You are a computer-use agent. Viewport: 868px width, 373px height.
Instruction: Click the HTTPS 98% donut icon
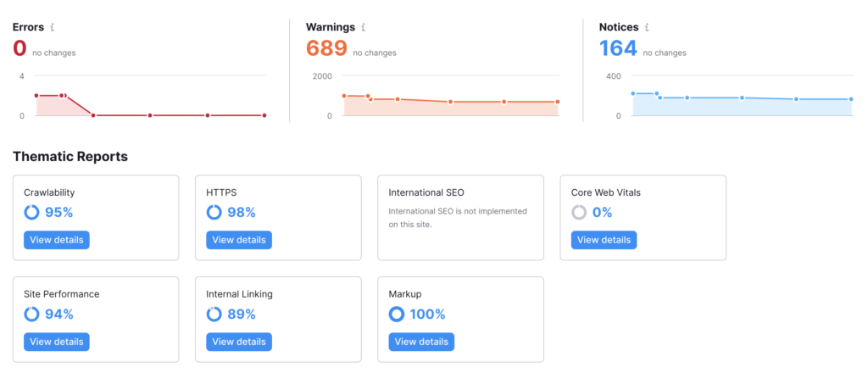[x=214, y=212]
